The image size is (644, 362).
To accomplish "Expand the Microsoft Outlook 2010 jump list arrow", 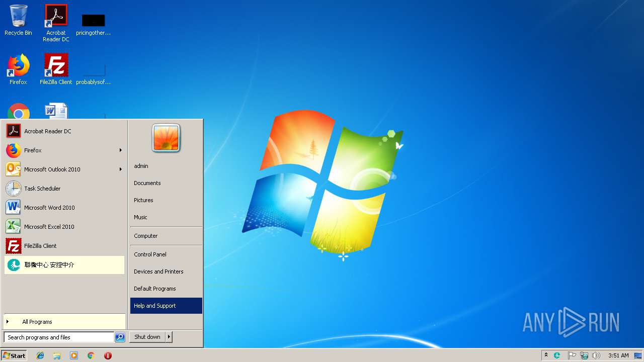I will (x=121, y=169).
